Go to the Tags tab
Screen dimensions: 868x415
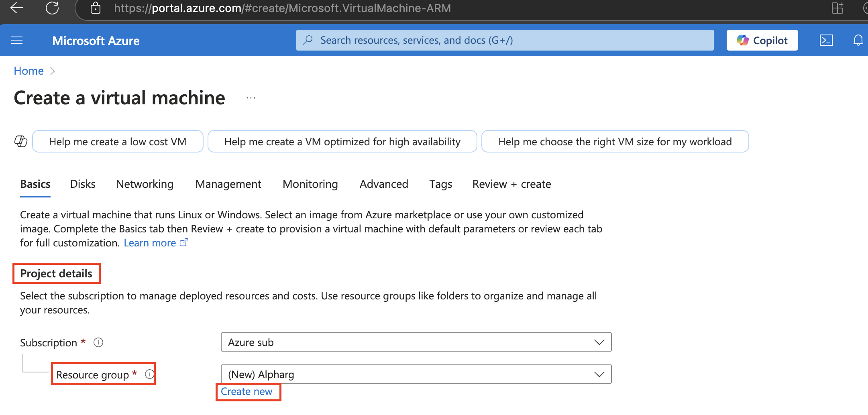pos(440,184)
